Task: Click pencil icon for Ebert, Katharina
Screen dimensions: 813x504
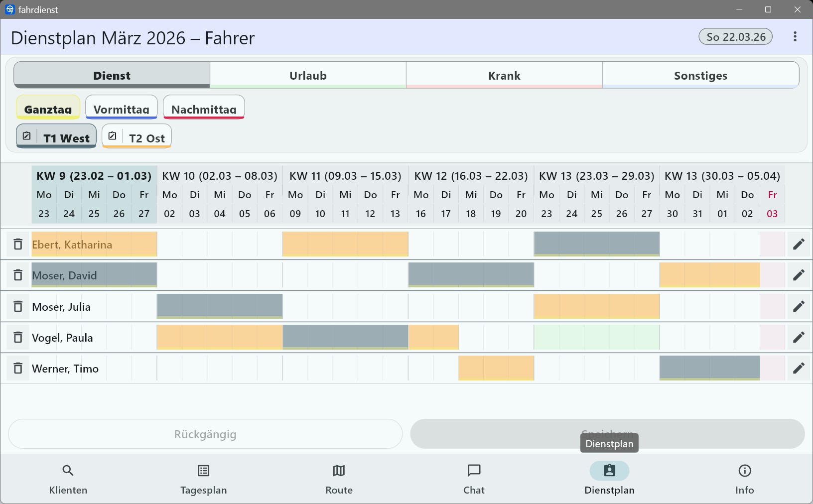Action: [799, 245]
